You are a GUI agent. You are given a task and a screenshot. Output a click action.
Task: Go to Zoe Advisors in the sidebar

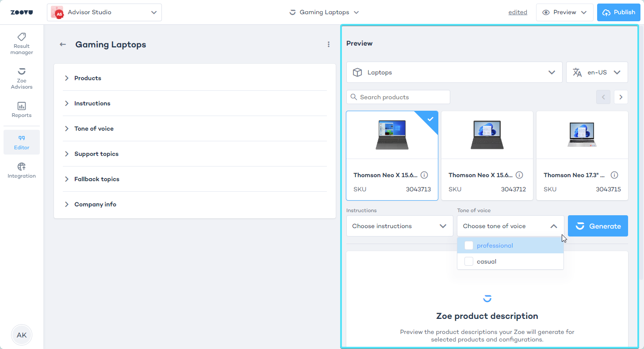click(21, 78)
